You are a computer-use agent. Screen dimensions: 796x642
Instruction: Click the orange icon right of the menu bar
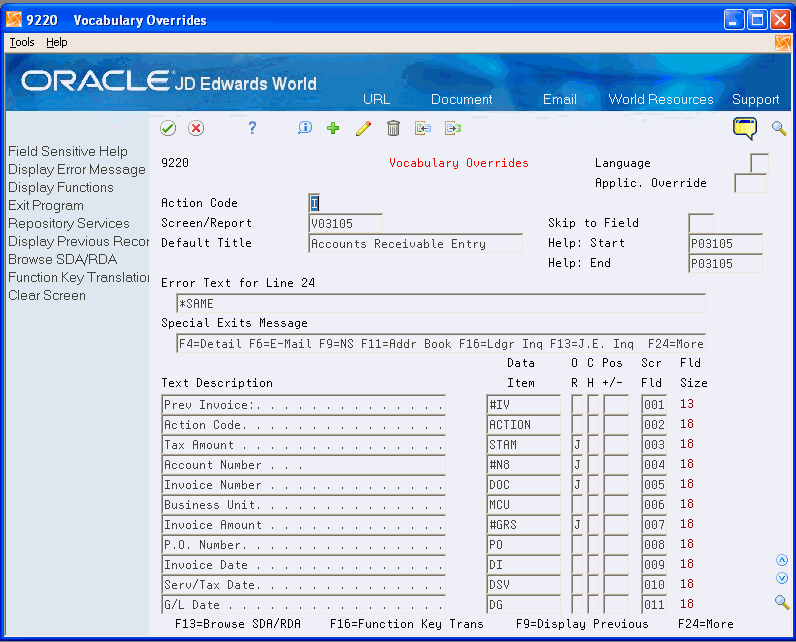pyautogui.click(x=782, y=43)
